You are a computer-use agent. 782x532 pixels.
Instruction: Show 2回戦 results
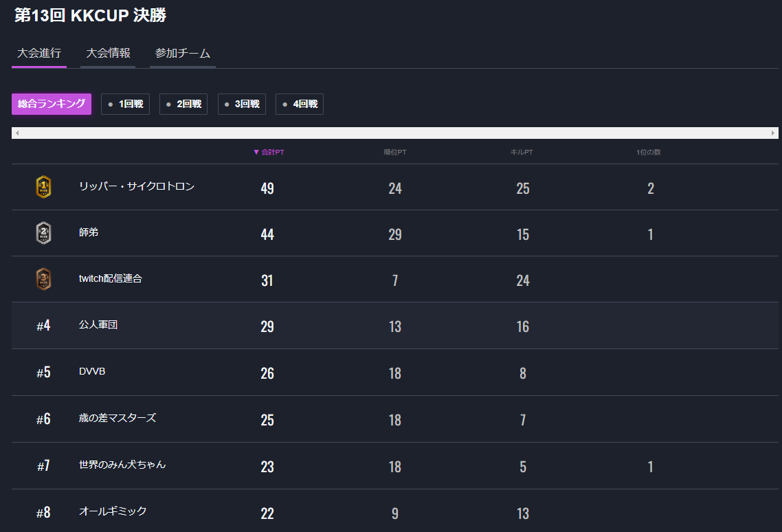183,104
